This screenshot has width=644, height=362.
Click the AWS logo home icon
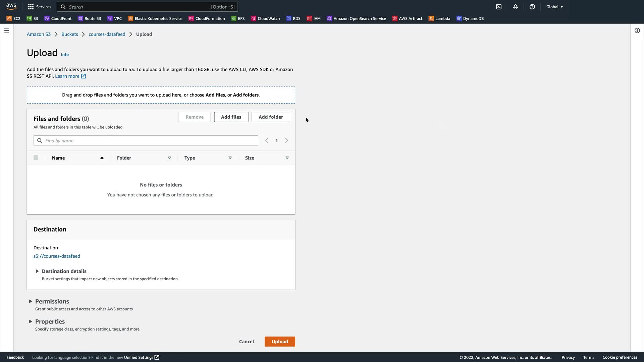11,7
